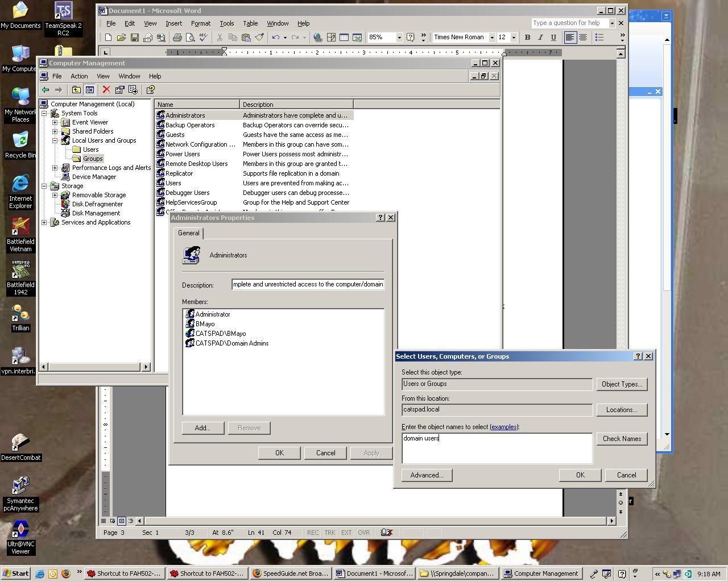Open the Word zoom percentage dropdown
728x582 pixels.
click(399, 38)
